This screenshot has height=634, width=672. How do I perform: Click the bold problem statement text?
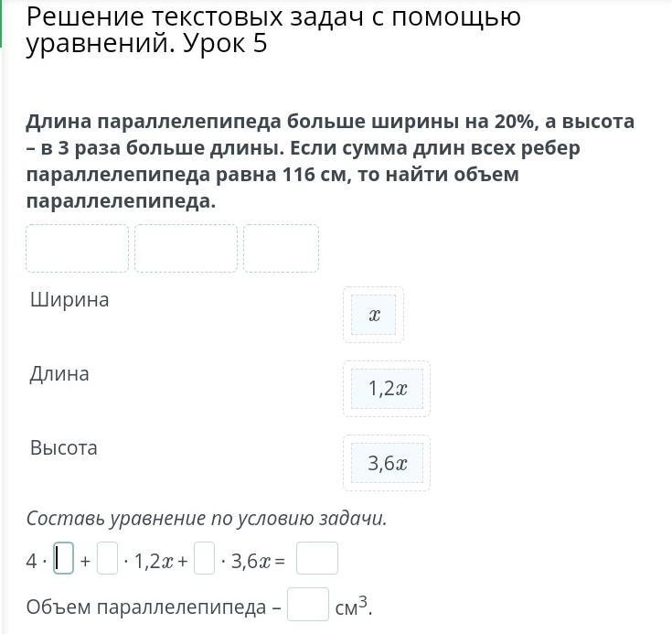click(329, 161)
